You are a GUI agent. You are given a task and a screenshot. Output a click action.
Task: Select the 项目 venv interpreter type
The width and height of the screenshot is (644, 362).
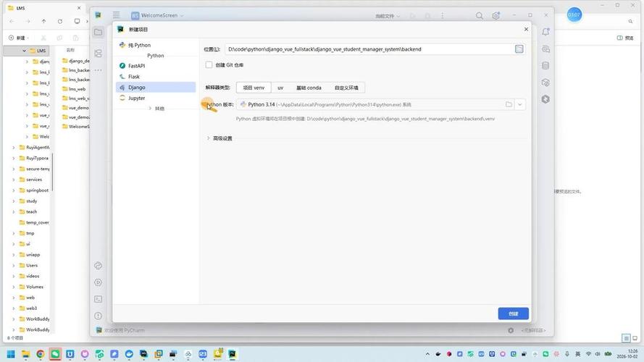click(x=254, y=88)
